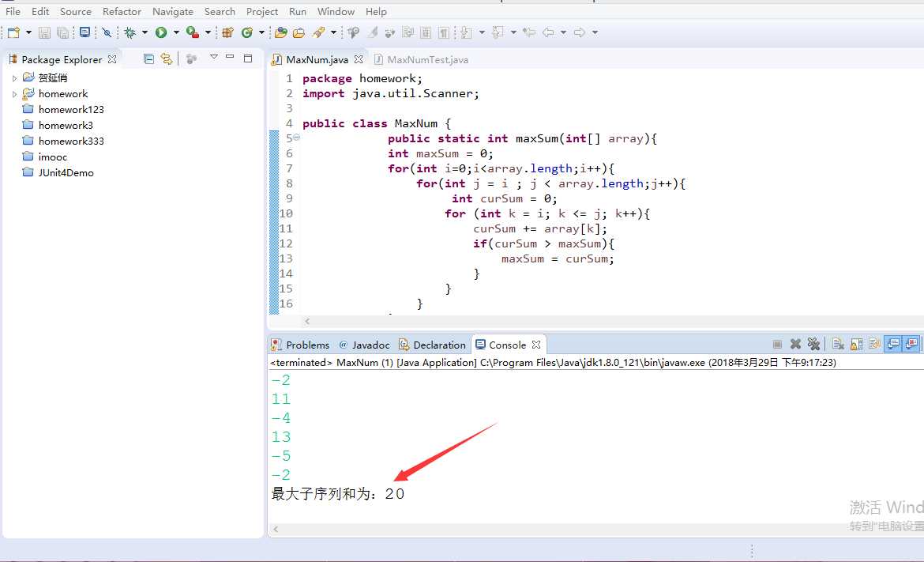Switch to the Problems tab
The image size is (924, 562).
[x=300, y=345]
